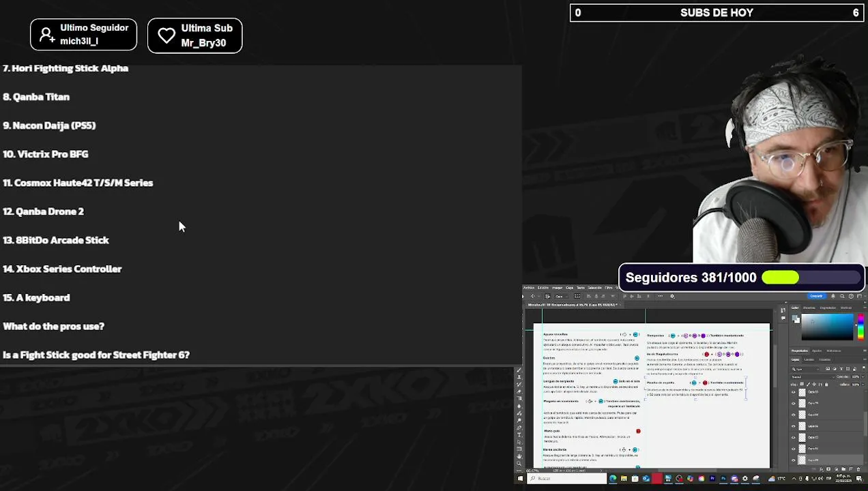The height and width of the screenshot is (491, 868).
Task: Click the rainbow hue slider strip
Action: [860, 327]
